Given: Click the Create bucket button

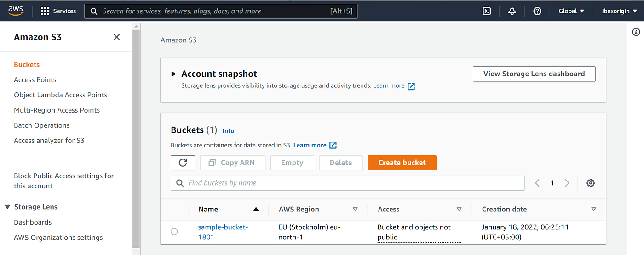Looking at the screenshot, I should (402, 163).
